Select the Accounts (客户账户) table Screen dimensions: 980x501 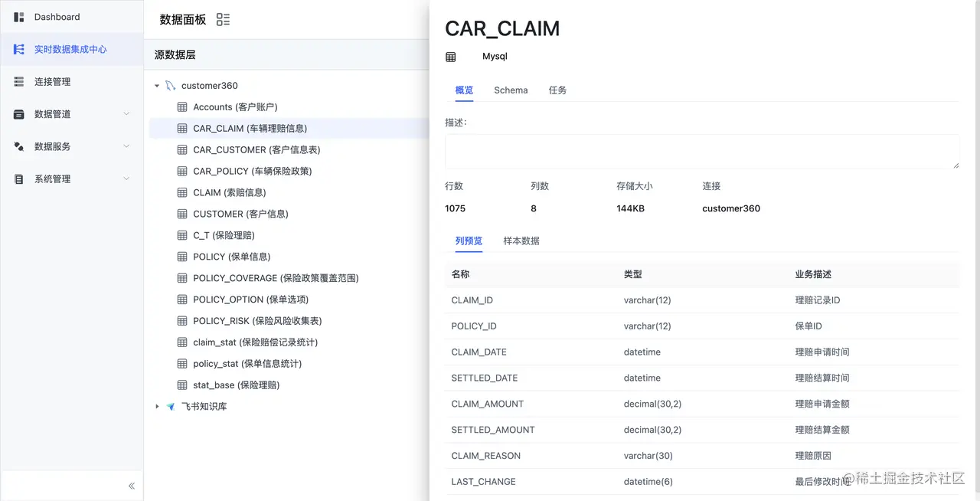[x=235, y=107]
